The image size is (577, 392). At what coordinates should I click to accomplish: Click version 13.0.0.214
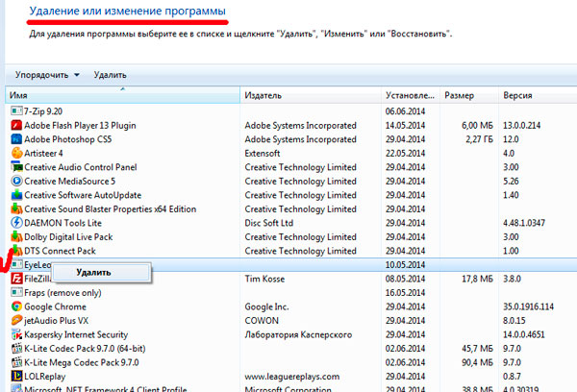(522, 126)
